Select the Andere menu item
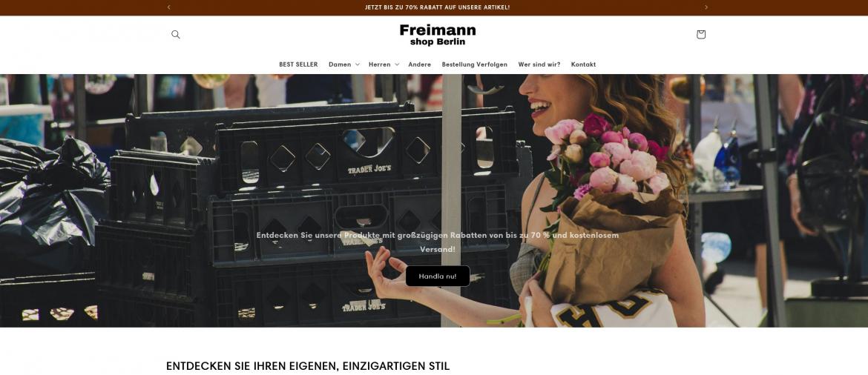 (420, 64)
